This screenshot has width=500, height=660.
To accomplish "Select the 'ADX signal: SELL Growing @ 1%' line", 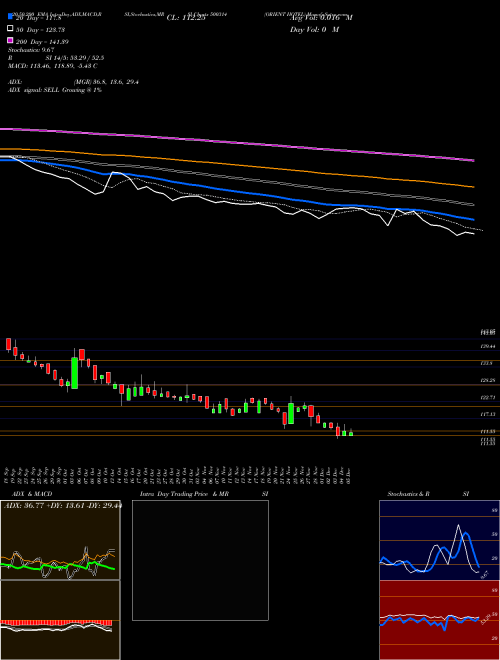I will [x=55, y=90].
